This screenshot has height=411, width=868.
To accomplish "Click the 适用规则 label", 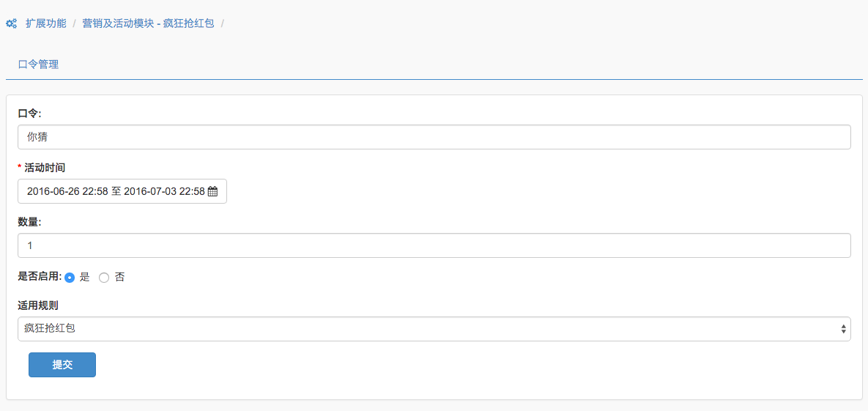I will click(38, 306).
